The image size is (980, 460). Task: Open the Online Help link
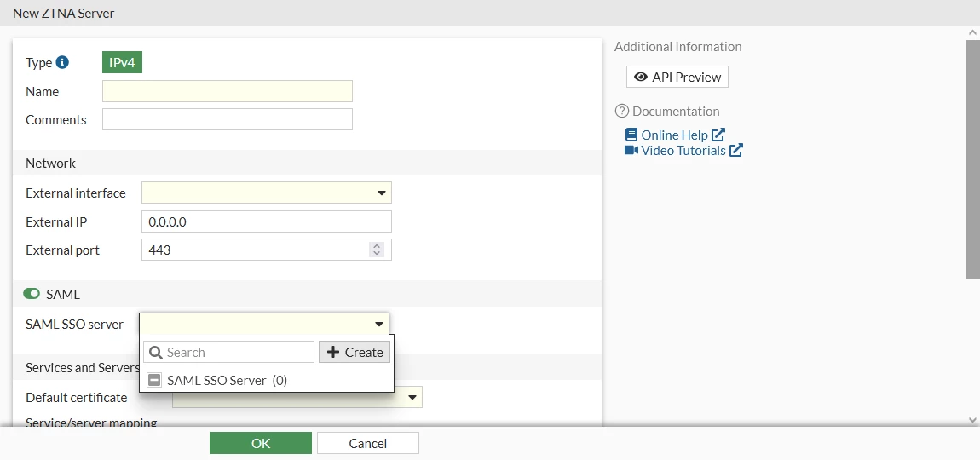click(674, 135)
